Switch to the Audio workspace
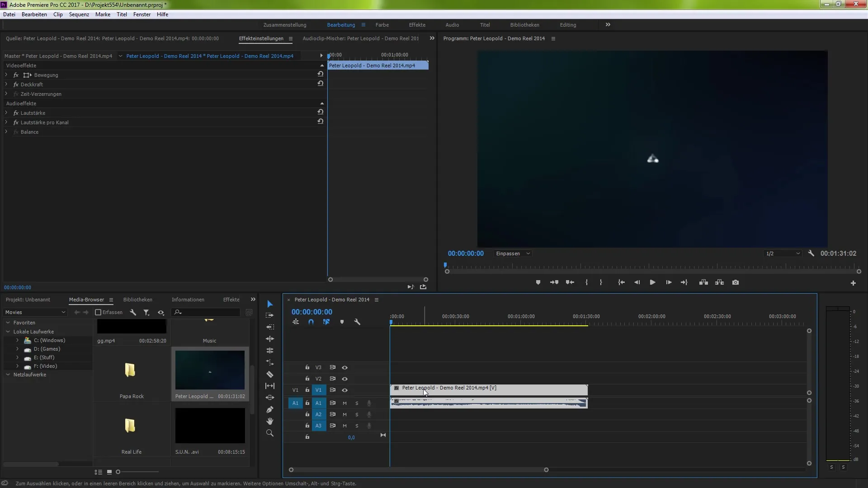This screenshot has height=488, width=868. coord(452,25)
